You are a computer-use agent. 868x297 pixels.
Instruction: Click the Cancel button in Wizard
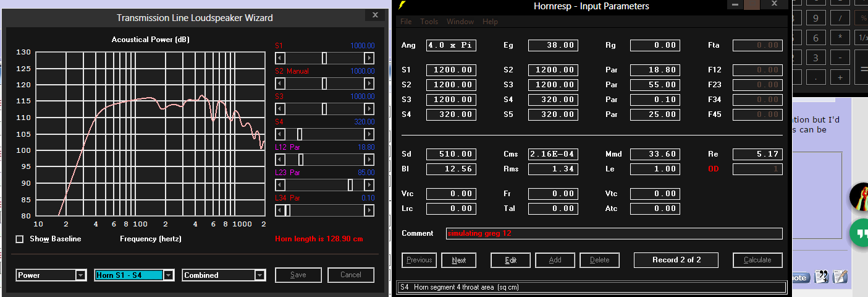350,275
